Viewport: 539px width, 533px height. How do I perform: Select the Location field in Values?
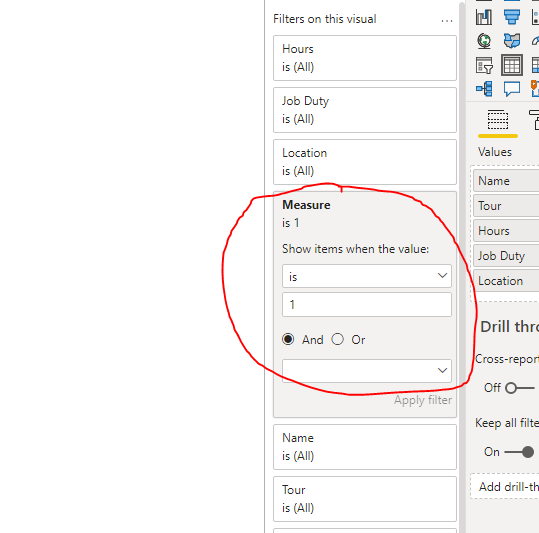(506, 281)
